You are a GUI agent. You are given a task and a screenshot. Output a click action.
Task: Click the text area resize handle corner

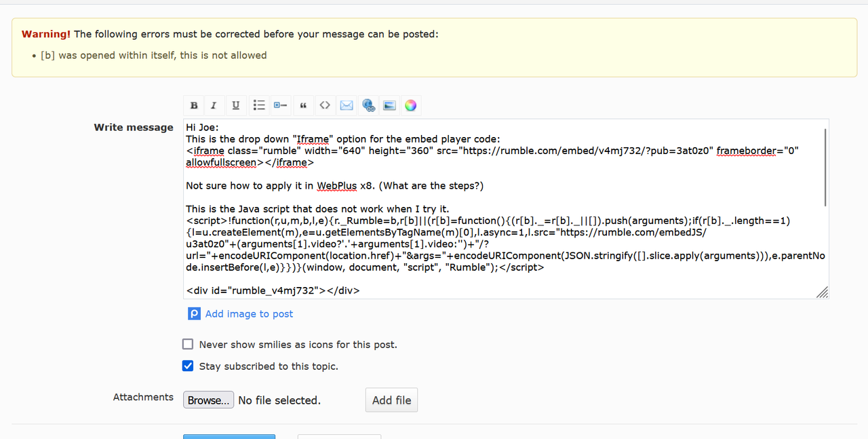822,292
